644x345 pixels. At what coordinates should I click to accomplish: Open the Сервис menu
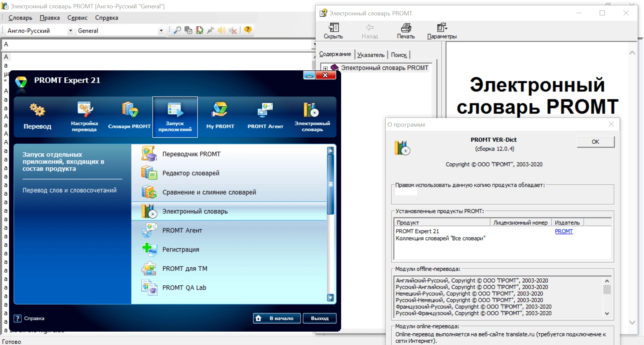pos(77,18)
